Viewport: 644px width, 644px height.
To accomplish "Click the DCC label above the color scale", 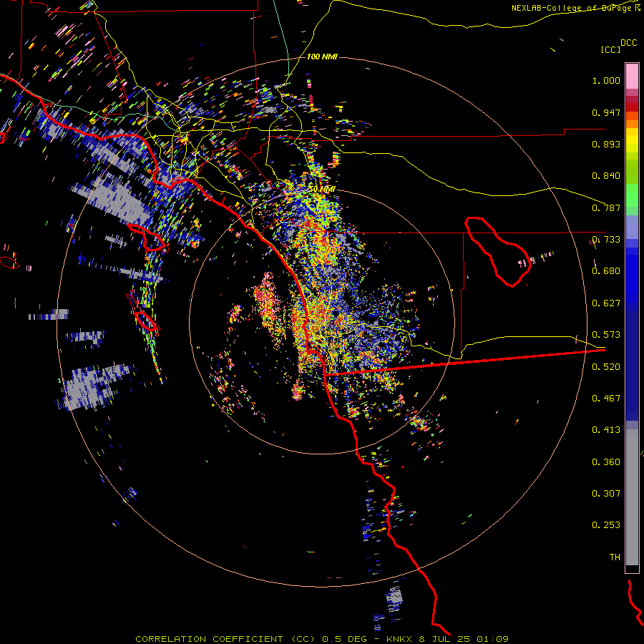I will pyautogui.click(x=628, y=43).
